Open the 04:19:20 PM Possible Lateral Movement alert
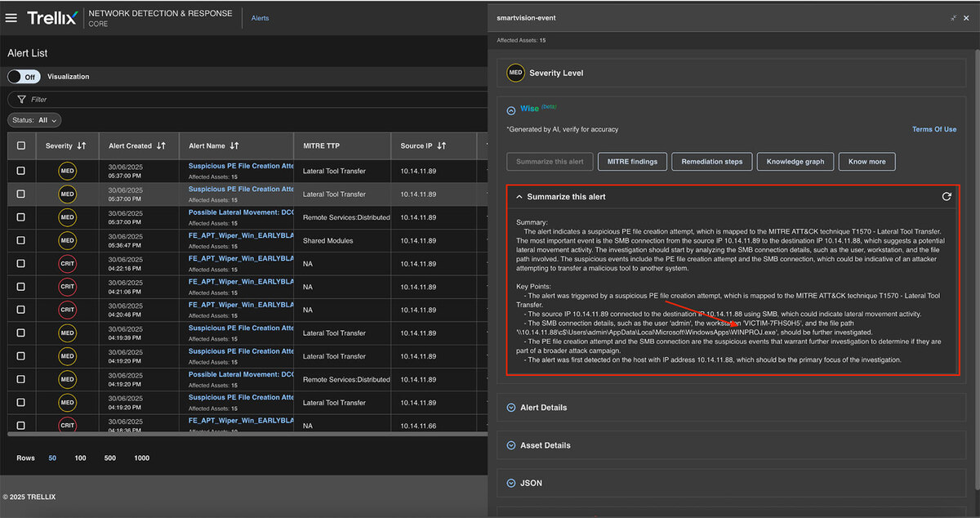Screen dimensions: 980x518 point(241,374)
